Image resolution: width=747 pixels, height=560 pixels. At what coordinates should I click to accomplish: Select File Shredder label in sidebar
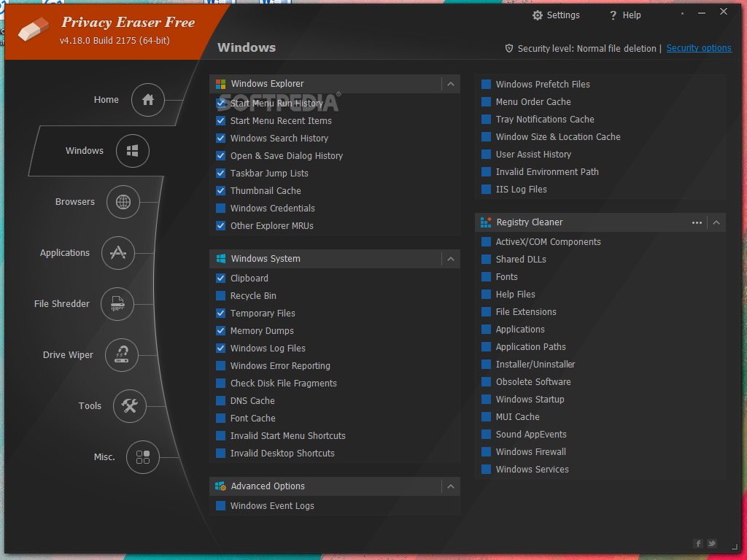pos(62,304)
